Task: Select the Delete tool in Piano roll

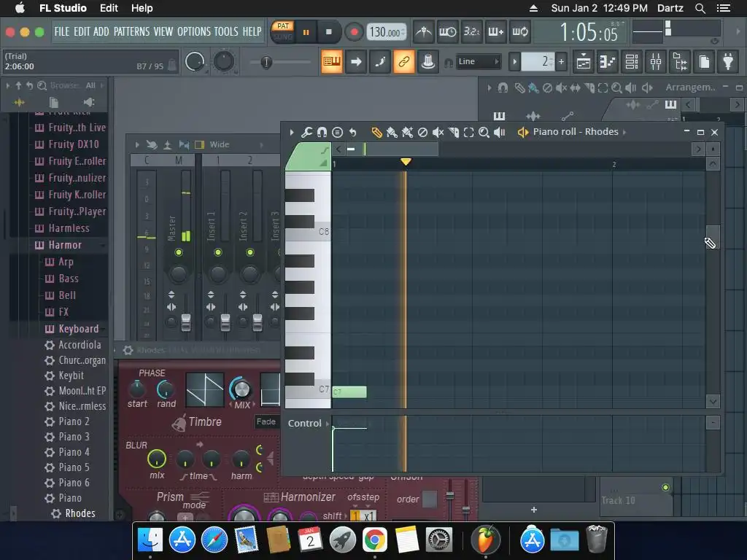Action: point(422,133)
